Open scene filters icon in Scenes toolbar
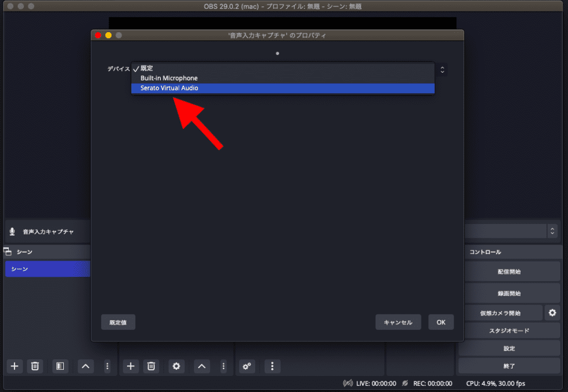Screen dimensions: 568x392 [60, 366]
